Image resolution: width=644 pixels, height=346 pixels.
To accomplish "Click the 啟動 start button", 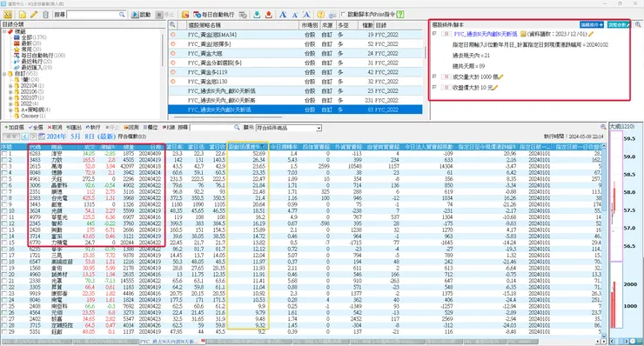I will (141, 15).
